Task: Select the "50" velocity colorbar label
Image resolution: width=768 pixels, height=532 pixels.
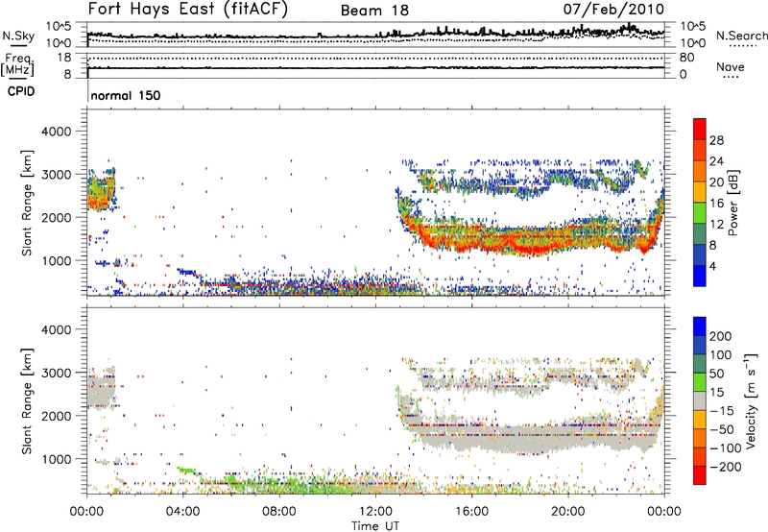Action: click(x=716, y=374)
